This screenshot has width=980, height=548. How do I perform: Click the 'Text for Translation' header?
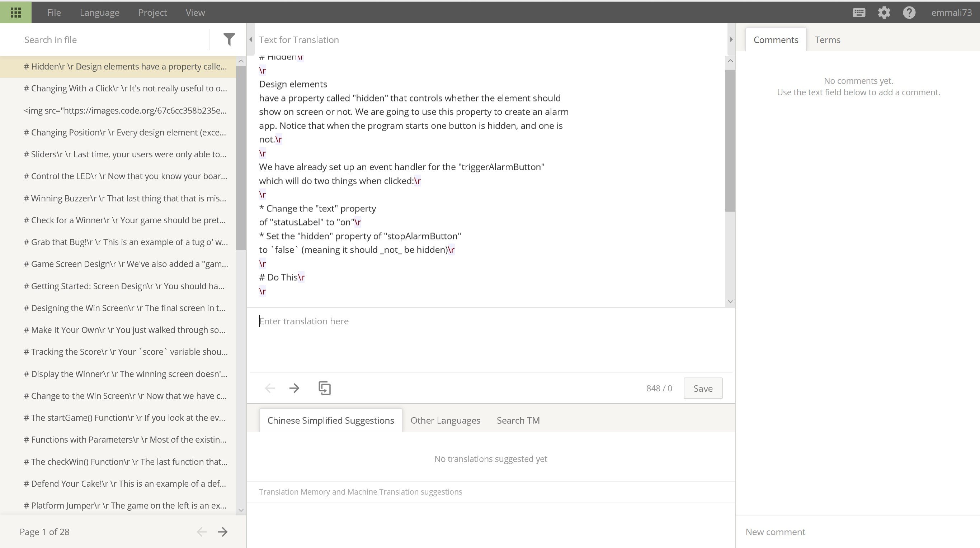click(x=299, y=39)
